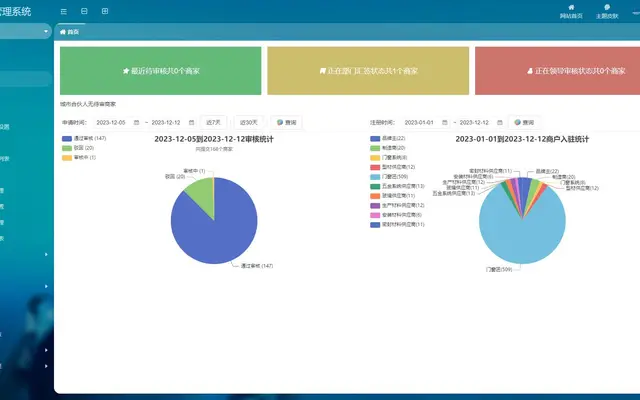Toggle 品牌主(22) legend entry
Image resolution: width=640 pixels, height=400 pixels.
coord(388,139)
